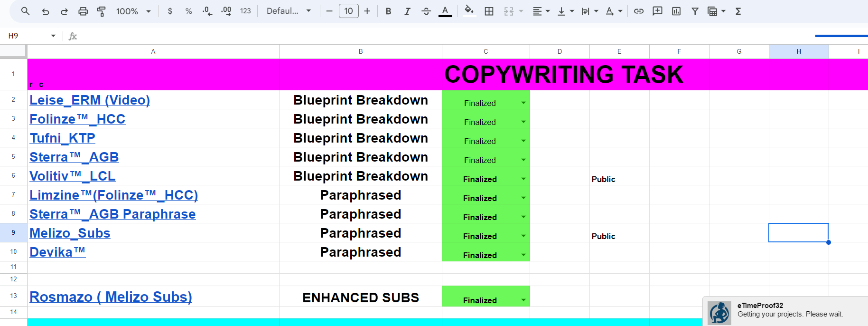Select the ENHANCED SUBS cell
The image size is (868, 326).
click(x=361, y=297)
